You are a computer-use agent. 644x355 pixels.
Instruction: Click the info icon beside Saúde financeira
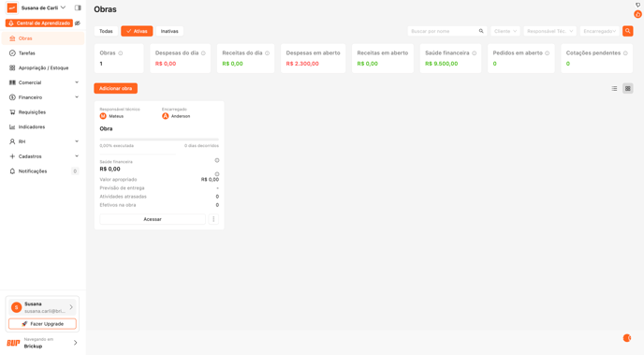(x=474, y=53)
